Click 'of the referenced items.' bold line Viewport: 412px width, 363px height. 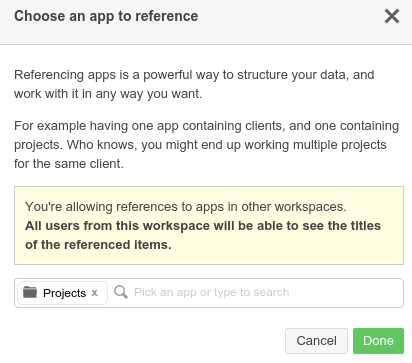pos(98,245)
